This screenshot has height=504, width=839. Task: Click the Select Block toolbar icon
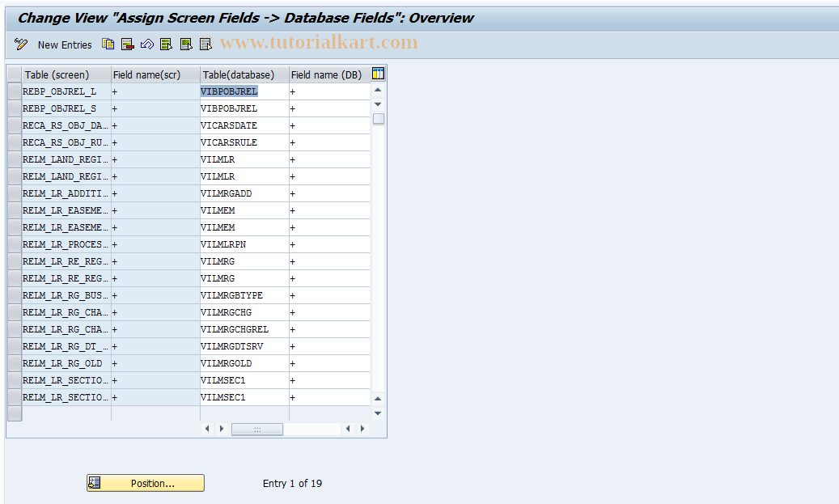coord(185,44)
